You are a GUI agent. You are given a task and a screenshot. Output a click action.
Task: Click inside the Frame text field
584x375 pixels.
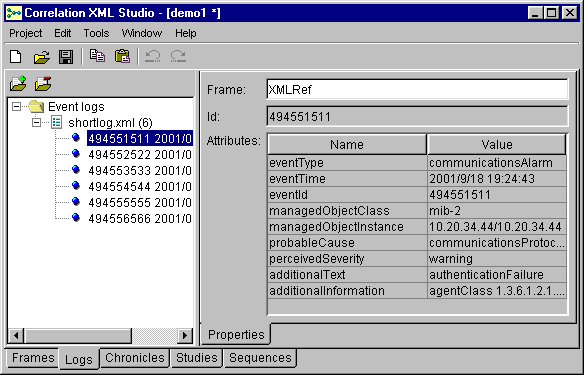417,89
